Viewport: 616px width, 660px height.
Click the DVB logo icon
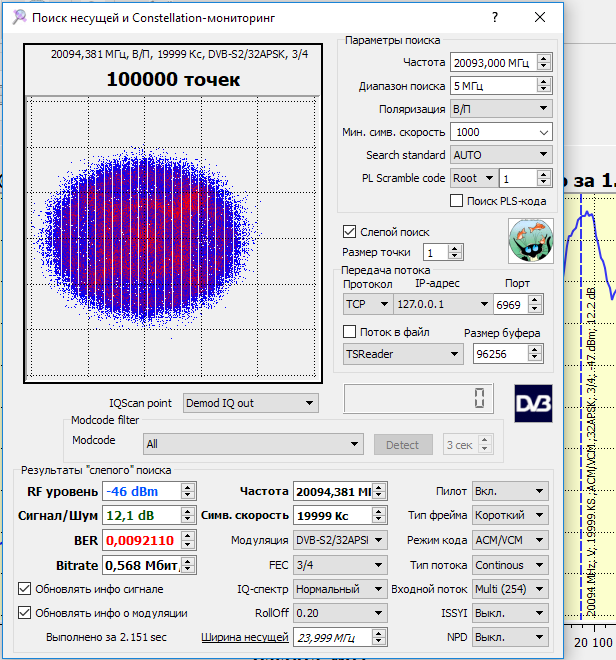(533, 402)
